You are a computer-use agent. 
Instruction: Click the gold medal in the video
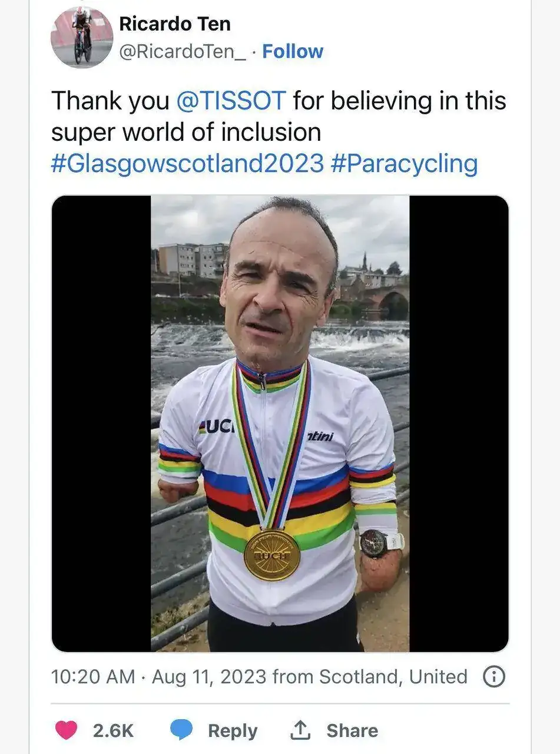tap(272, 555)
